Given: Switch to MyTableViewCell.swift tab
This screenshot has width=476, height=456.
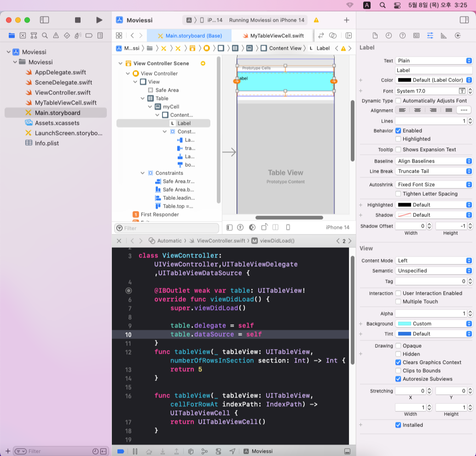Looking at the screenshot, I should click(x=273, y=35).
